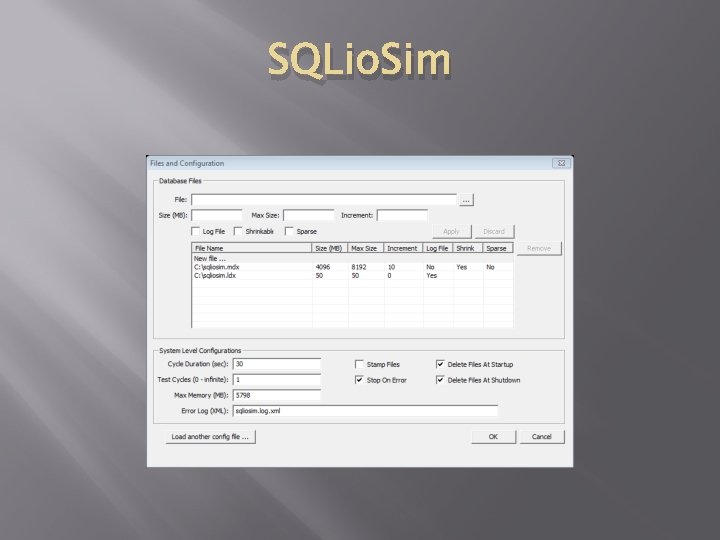Click the Cancel button
The width and height of the screenshot is (720, 540).
(542, 437)
